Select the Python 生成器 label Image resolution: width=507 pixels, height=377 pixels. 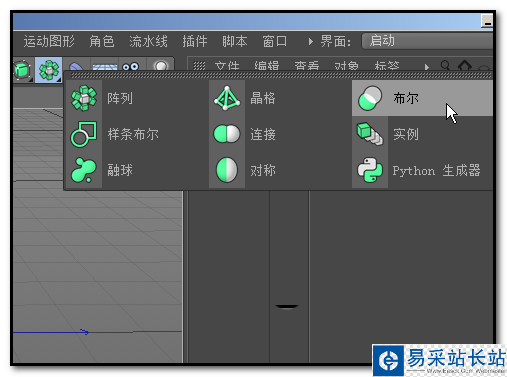pyautogui.click(x=436, y=170)
